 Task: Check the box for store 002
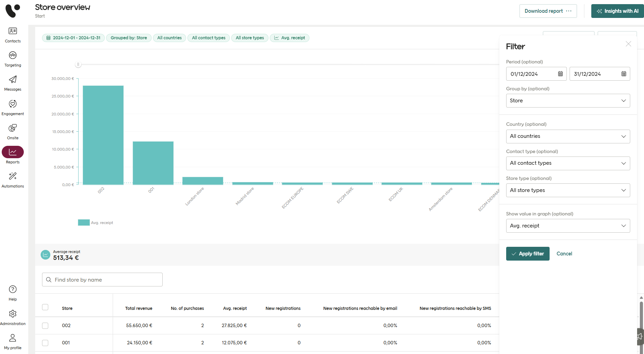45,326
